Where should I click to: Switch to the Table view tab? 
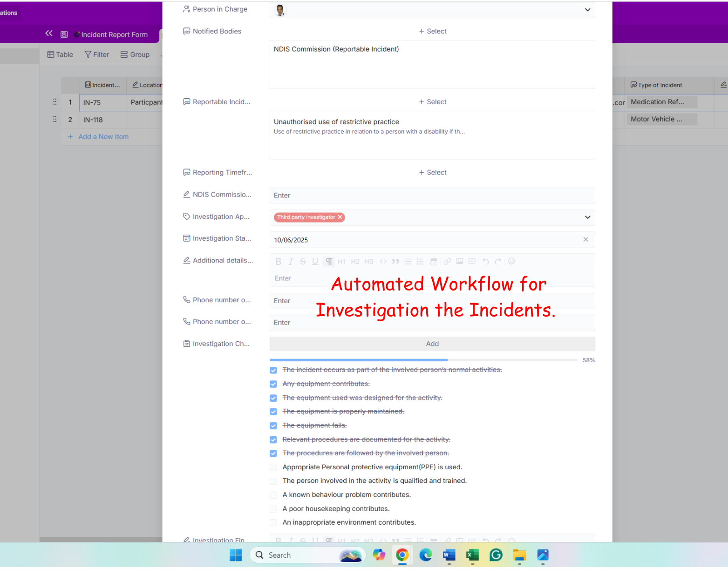click(60, 54)
